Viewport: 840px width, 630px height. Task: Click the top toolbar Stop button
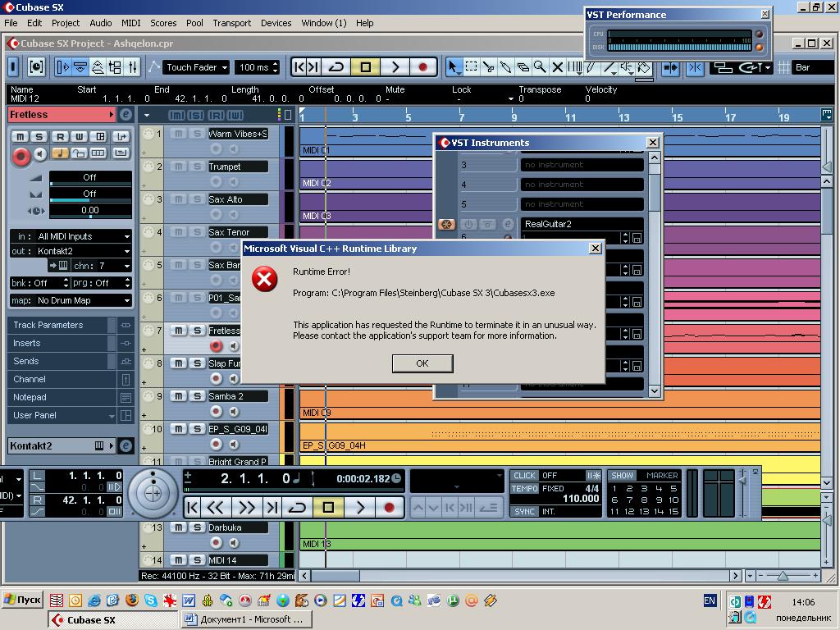[366, 67]
